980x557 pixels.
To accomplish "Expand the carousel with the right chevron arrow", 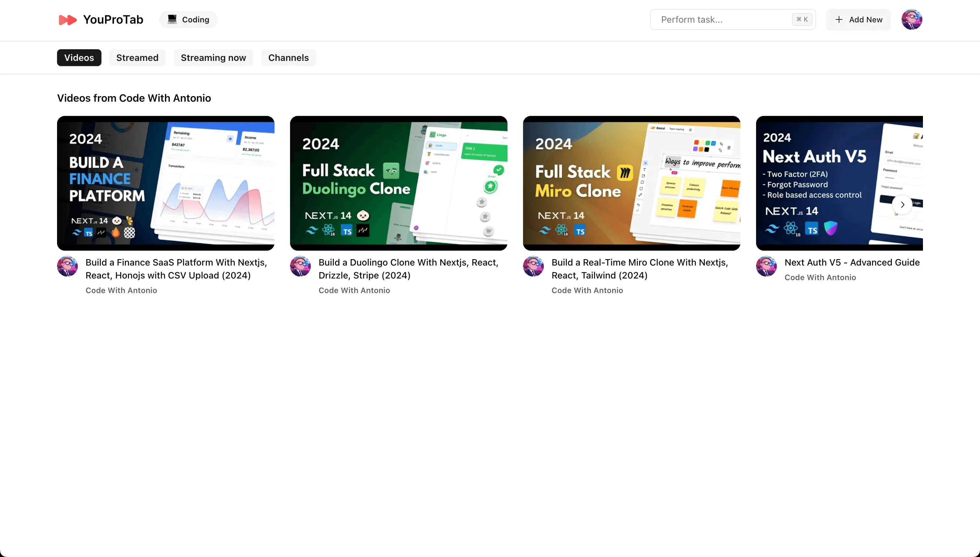I will click(902, 205).
